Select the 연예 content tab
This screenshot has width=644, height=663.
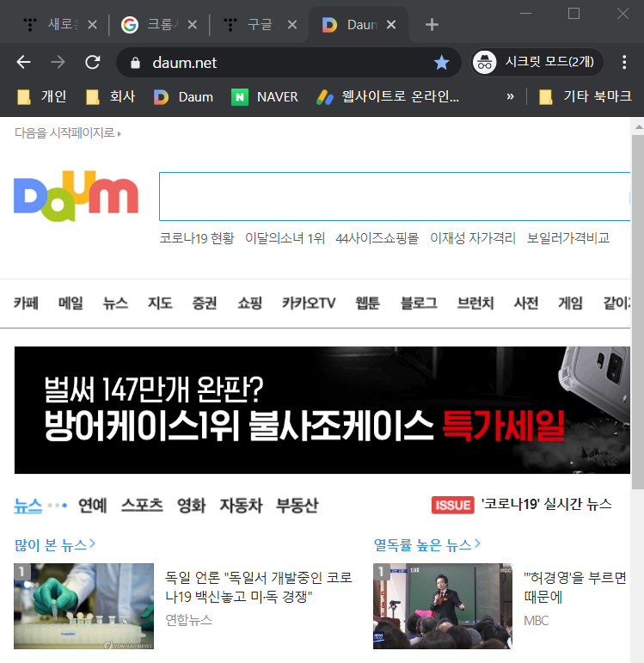93,506
